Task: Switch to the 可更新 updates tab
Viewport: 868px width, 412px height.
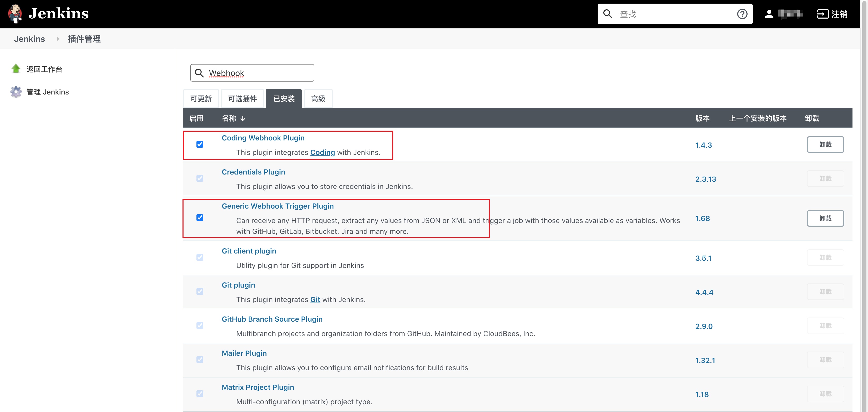Action: [201, 99]
